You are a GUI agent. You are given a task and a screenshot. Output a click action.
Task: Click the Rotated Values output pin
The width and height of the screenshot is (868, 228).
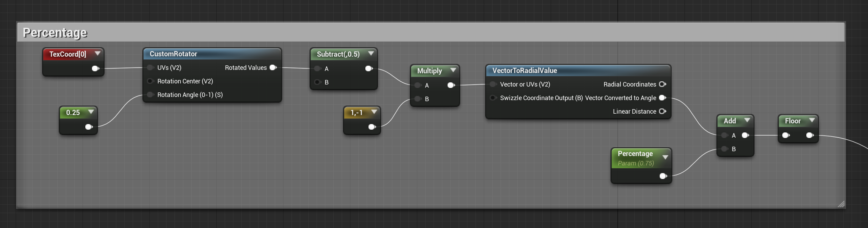point(273,67)
